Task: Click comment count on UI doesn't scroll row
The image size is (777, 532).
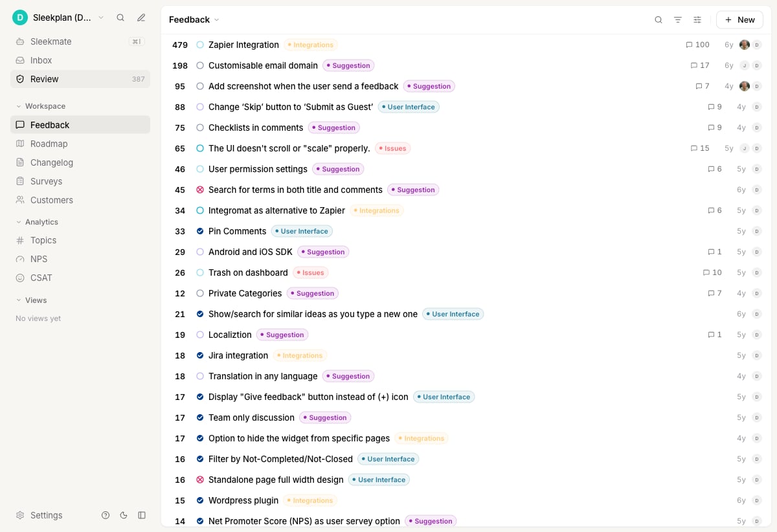Action: click(700, 148)
